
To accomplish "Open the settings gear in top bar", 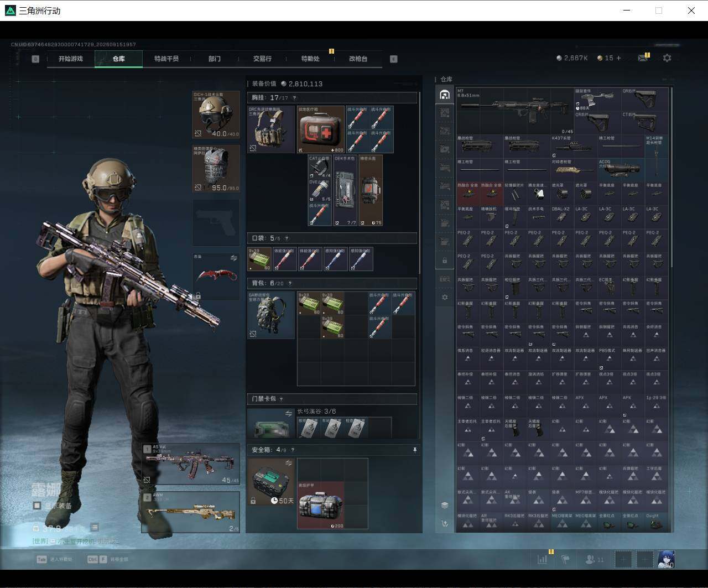I will (x=667, y=58).
